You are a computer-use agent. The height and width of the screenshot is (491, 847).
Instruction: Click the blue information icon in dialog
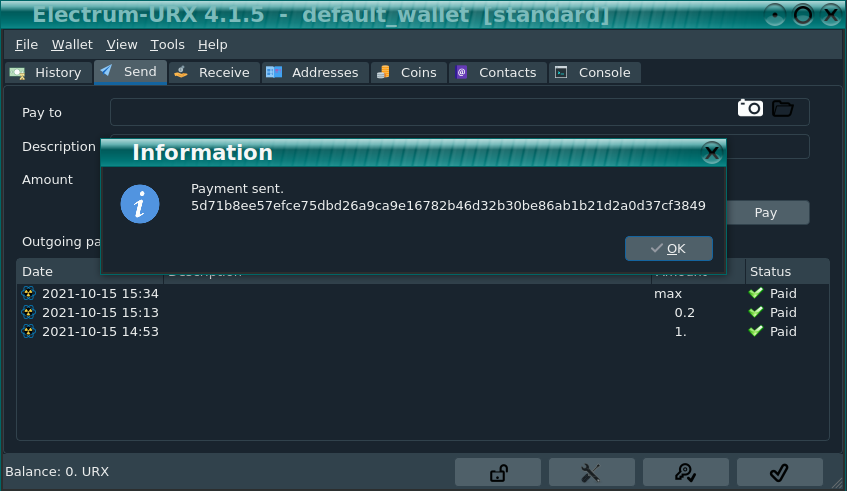pos(140,204)
